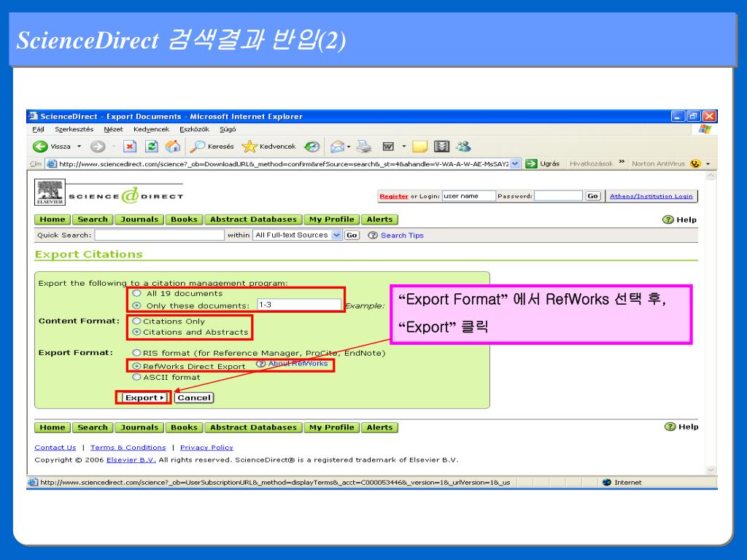Select the Only these documents radio button
This screenshot has width=747, height=560.
click(x=136, y=306)
